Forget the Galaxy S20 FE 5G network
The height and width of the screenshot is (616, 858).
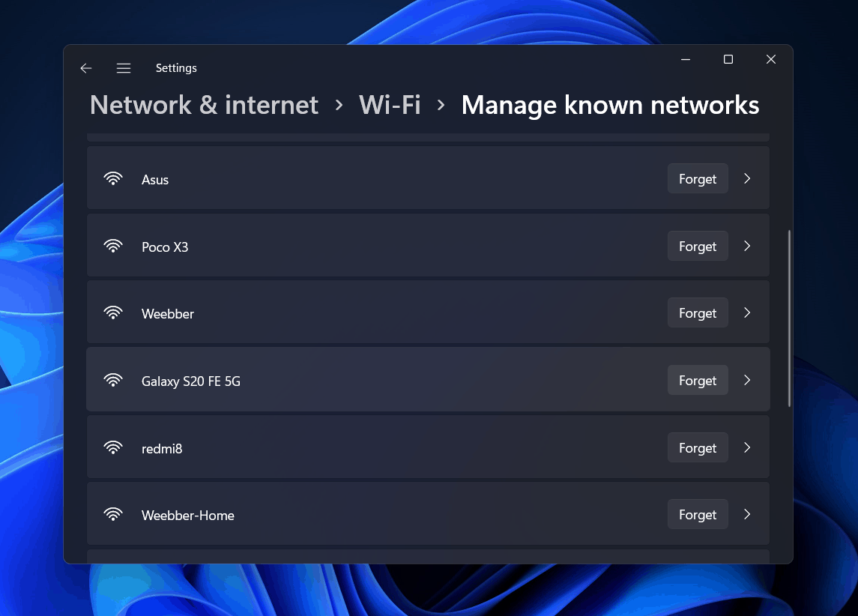pos(697,380)
